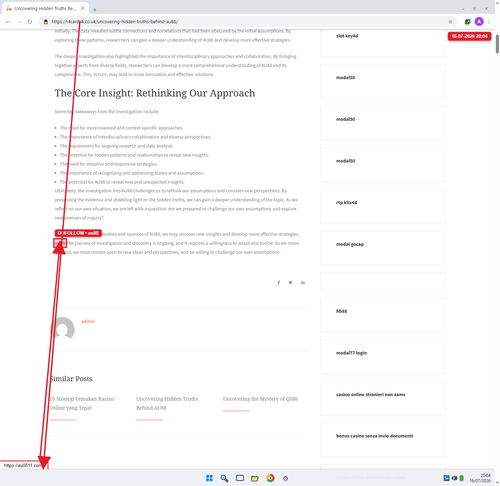Share the post on Twitter

pos(291,282)
